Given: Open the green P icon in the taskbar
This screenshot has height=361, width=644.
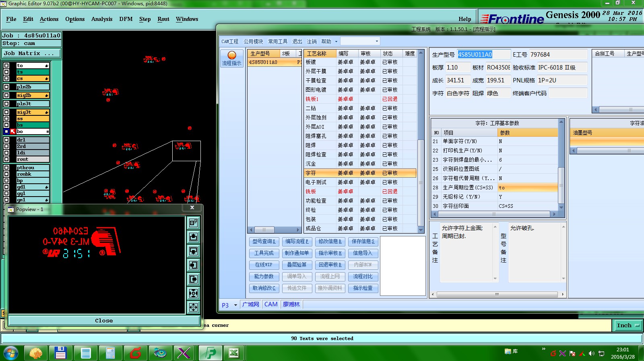Looking at the screenshot, I should click(x=210, y=353).
